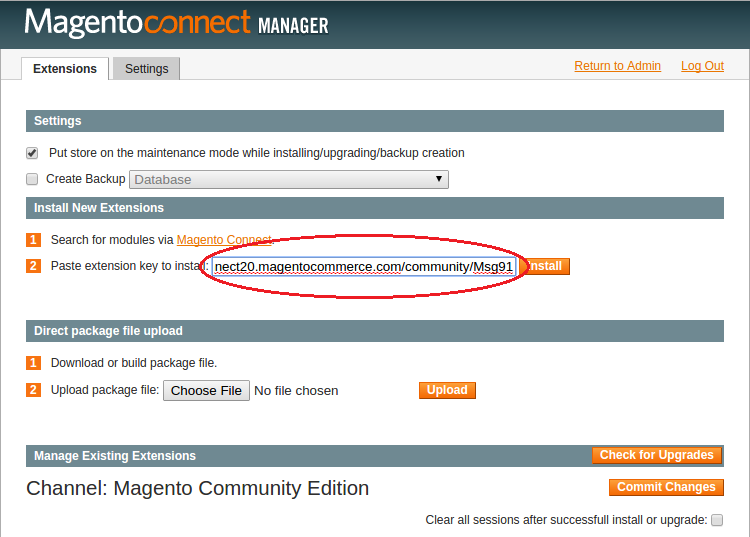Viewport: 750px width, 537px height.
Task: Click the Return to Admin link
Action: pyautogui.click(x=618, y=66)
